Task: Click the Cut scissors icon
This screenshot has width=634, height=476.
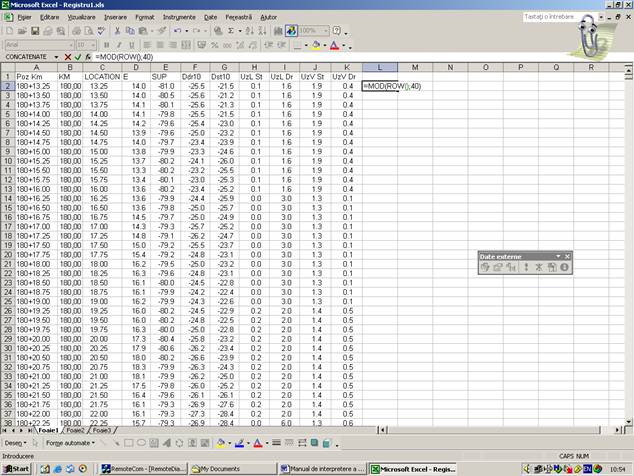Action: pyautogui.click(x=117, y=31)
